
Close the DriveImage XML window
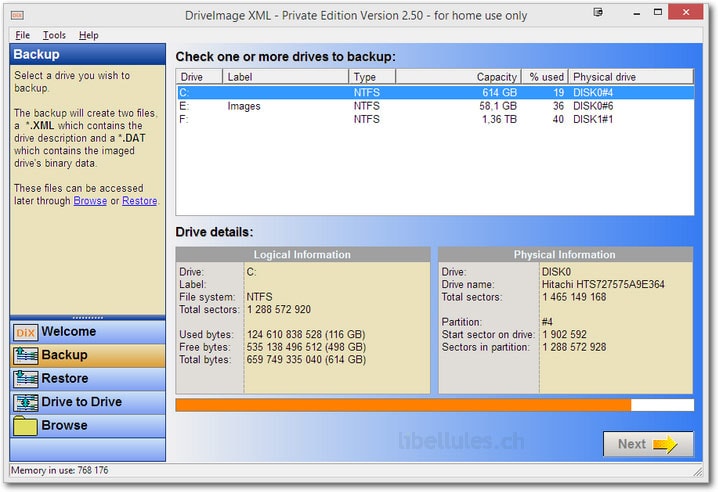point(685,12)
